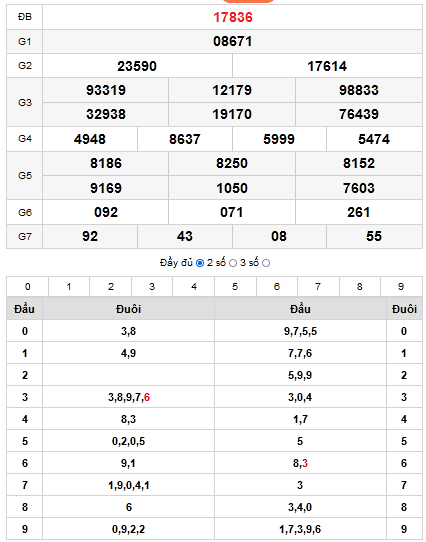Click the Đuôi cell reading 3,8,9,7,6
The width and height of the screenshot is (426, 542).
click(129, 397)
